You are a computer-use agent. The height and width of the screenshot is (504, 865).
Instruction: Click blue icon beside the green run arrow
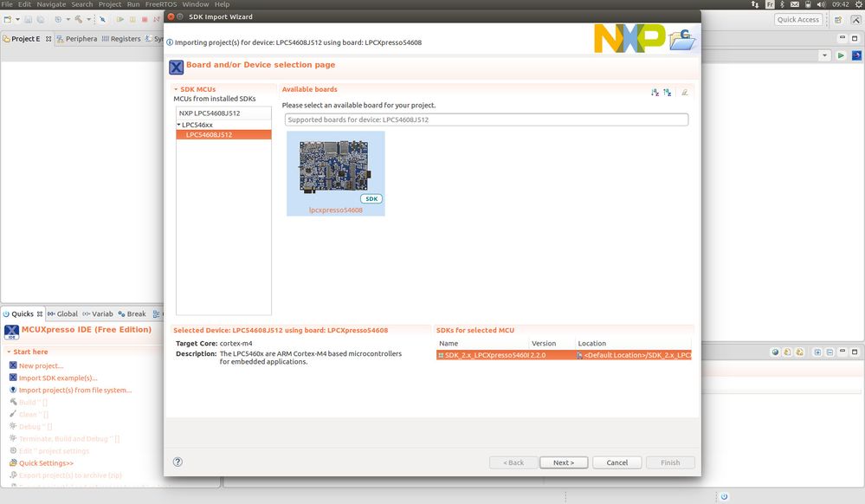click(x=856, y=55)
